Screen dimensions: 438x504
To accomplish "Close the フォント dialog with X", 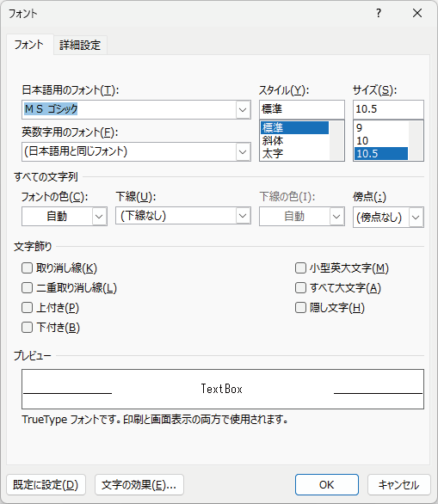I will point(417,13).
